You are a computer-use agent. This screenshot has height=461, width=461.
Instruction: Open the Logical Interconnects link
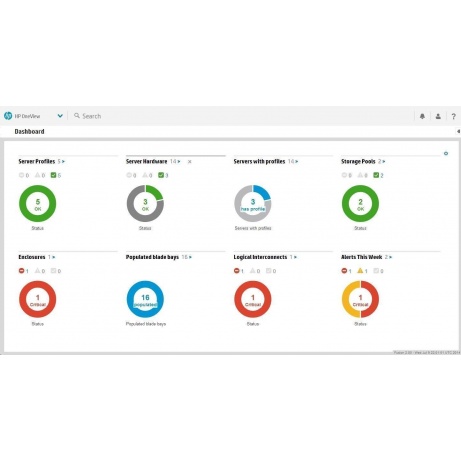click(x=260, y=257)
